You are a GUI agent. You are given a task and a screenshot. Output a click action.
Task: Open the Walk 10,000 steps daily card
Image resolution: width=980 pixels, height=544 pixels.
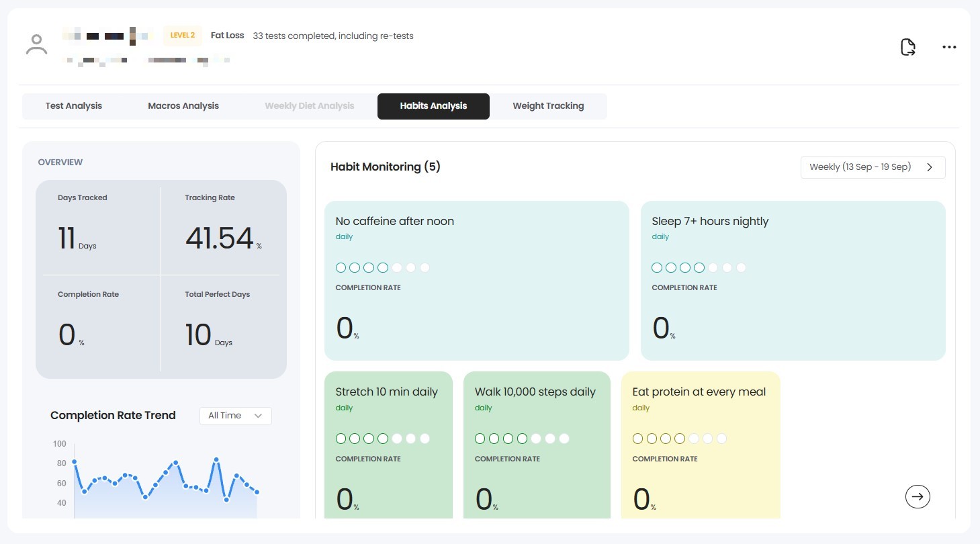(x=537, y=445)
